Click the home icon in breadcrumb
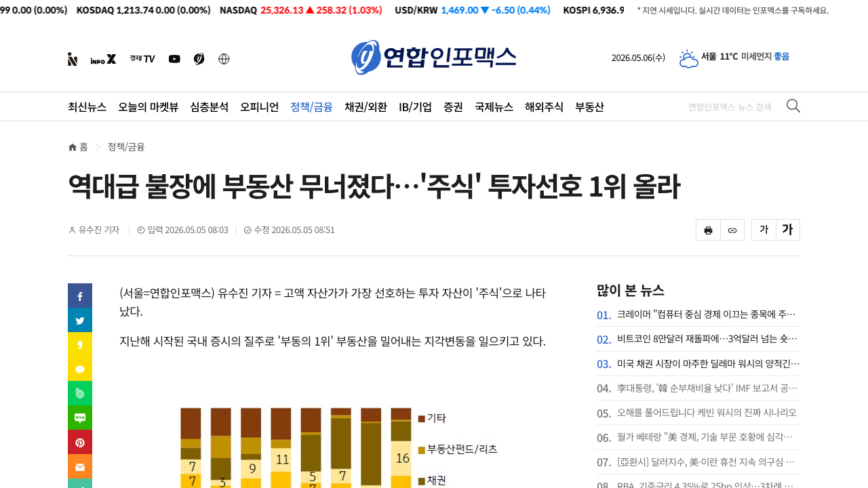The image size is (868, 488). [72, 147]
